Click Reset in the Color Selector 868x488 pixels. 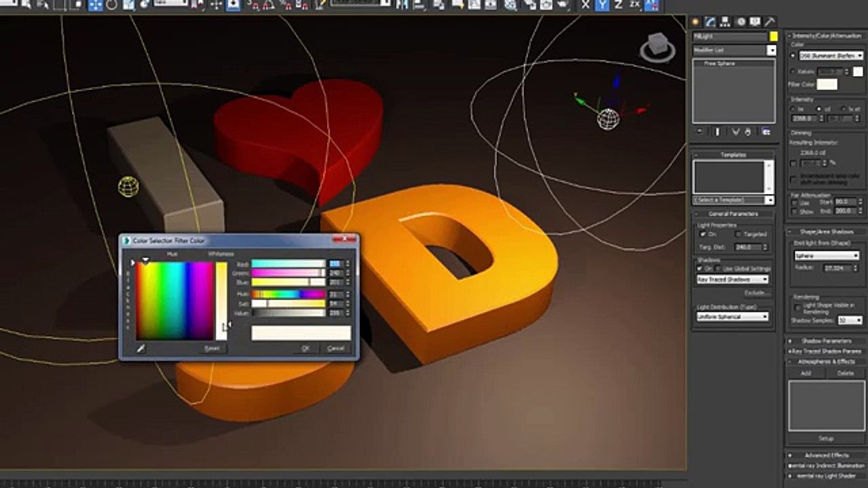[x=212, y=348]
